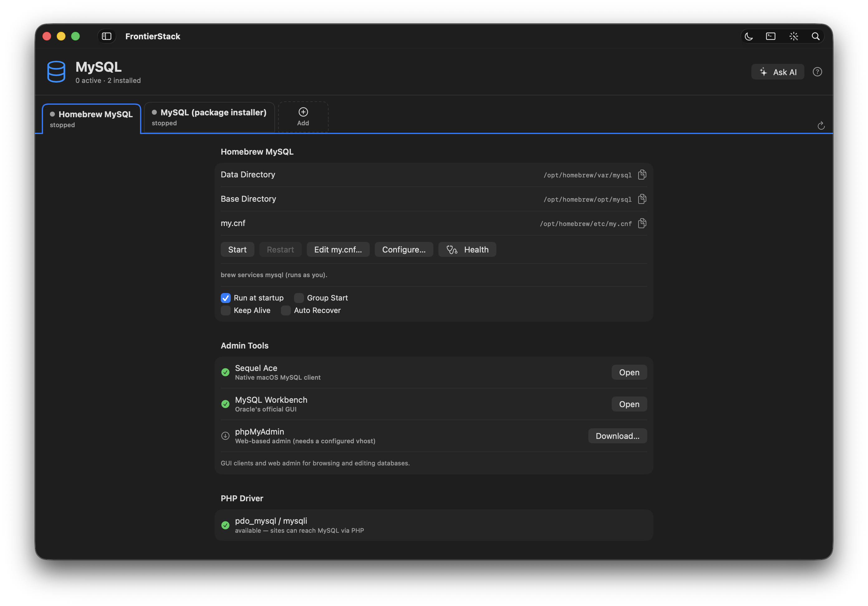This screenshot has height=606, width=868.
Task: Click the sparkle activity icon in the title bar
Action: 793,36
